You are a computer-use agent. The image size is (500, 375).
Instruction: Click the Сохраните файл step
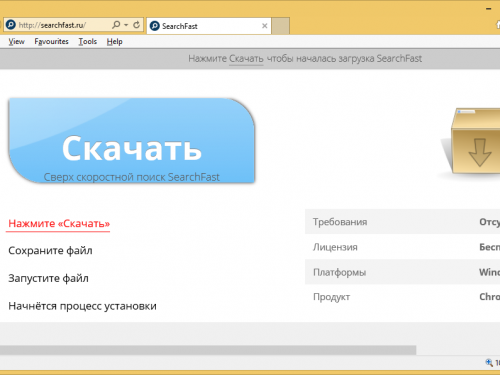point(50,251)
